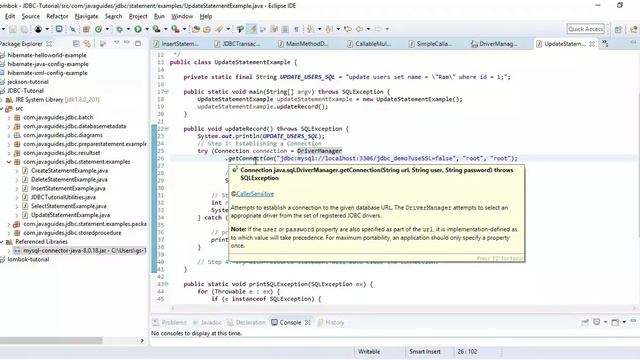Click the Save All toolbar icon
The image size is (640, 360).
(x=24, y=29)
